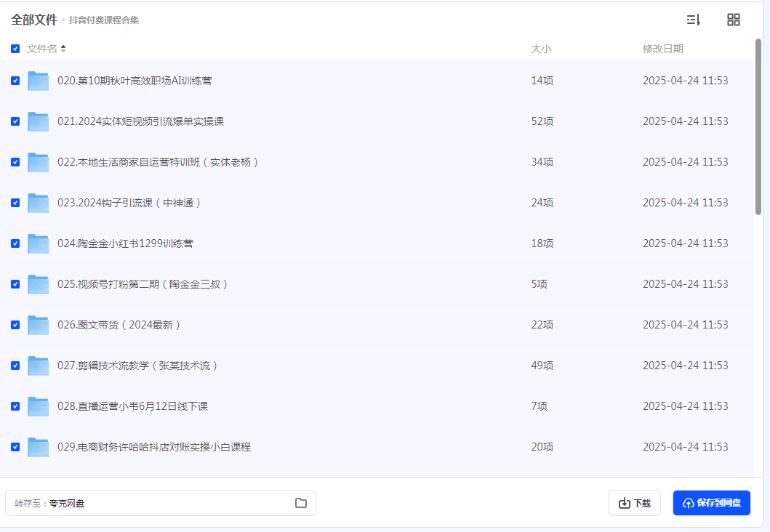Uncheck the 027.剪辑技术流教学 checkbox
Screen dimensions: 770x532
point(15,366)
